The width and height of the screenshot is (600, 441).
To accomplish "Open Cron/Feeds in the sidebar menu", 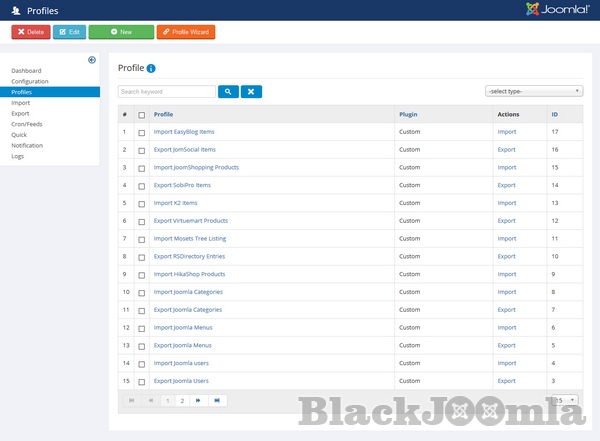I will (28, 124).
